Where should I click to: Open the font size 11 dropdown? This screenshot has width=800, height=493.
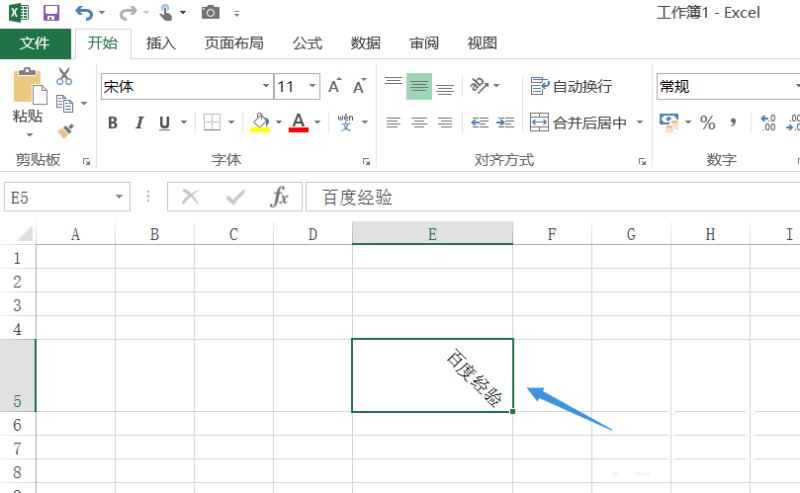tap(312, 86)
